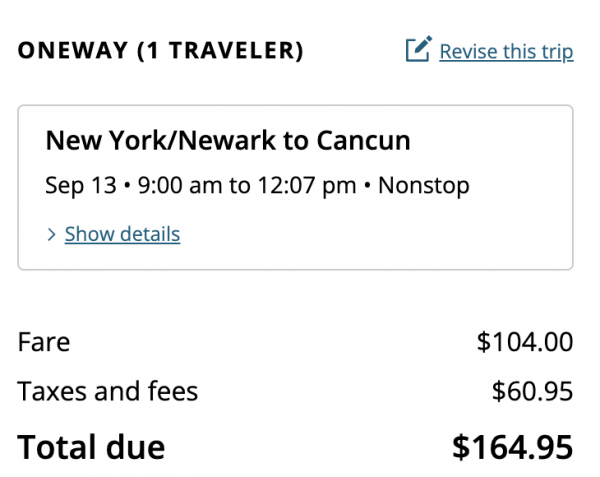600x477 pixels.
Task: Click the Taxes and fees label
Action: [x=108, y=391]
